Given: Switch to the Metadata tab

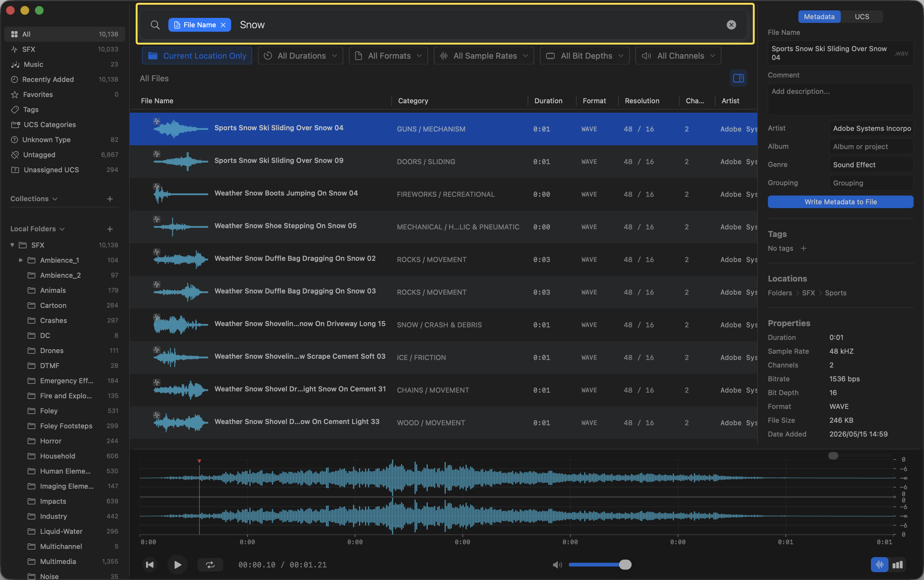Looking at the screenshot, I should pyautogui.click(x=819, y=17).
